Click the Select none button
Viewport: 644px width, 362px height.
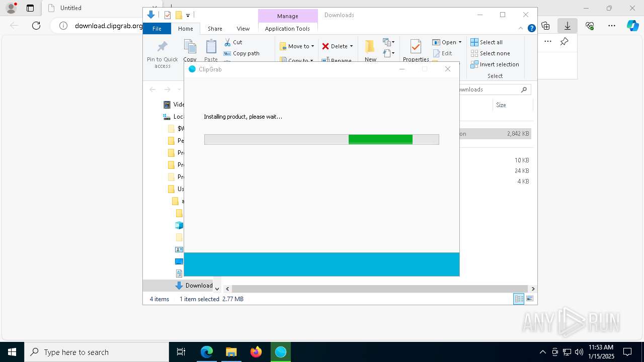click(491, 53)
